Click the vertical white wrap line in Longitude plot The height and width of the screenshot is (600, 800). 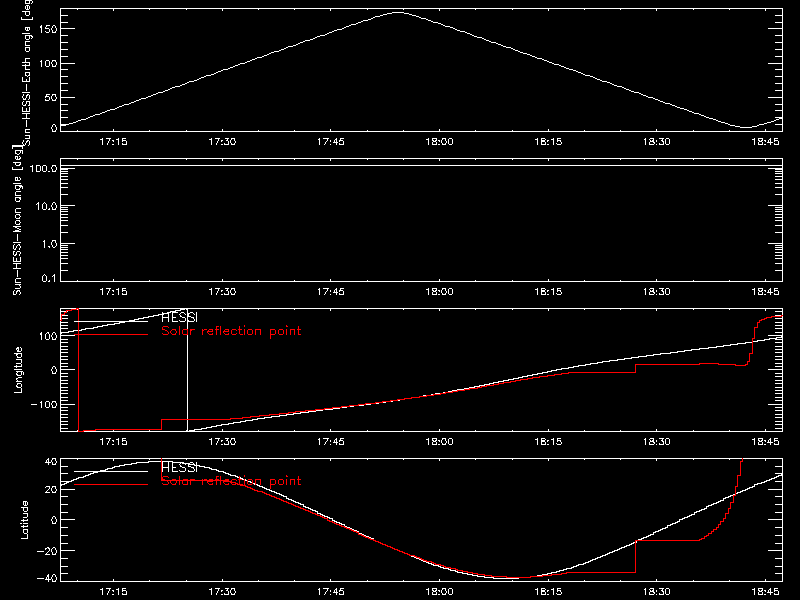pos(187,370)
